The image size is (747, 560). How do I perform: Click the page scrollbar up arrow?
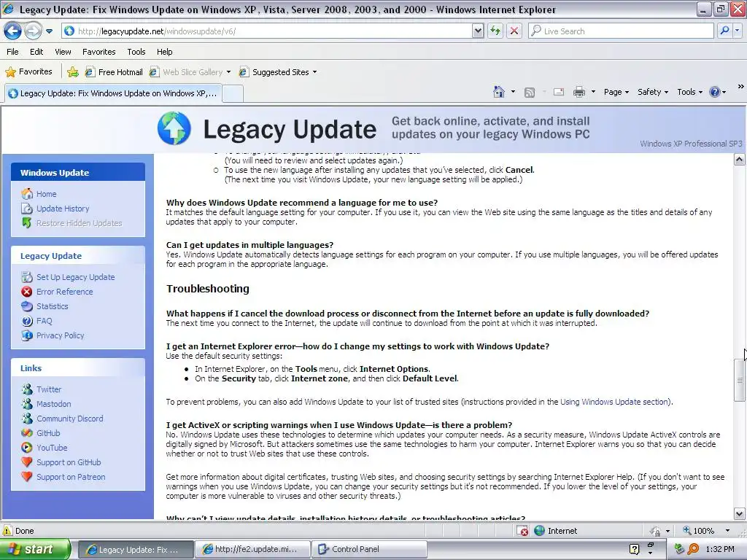pos(739,160)
